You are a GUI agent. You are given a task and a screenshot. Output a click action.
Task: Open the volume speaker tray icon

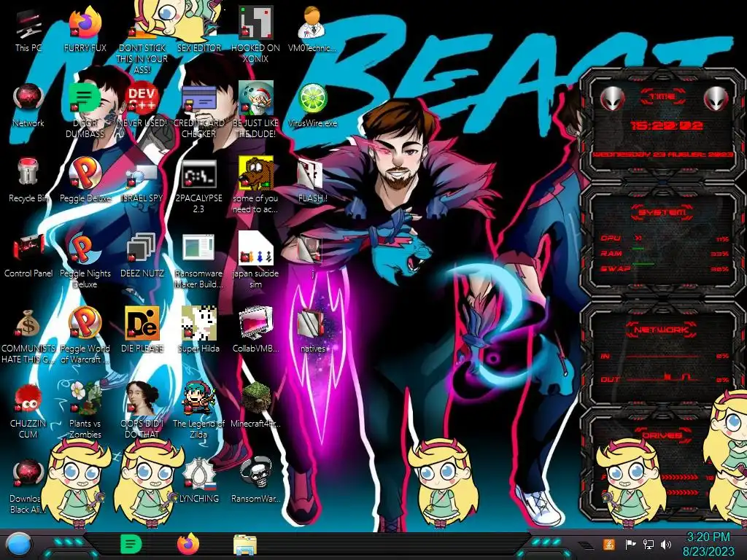coord(665,544)
